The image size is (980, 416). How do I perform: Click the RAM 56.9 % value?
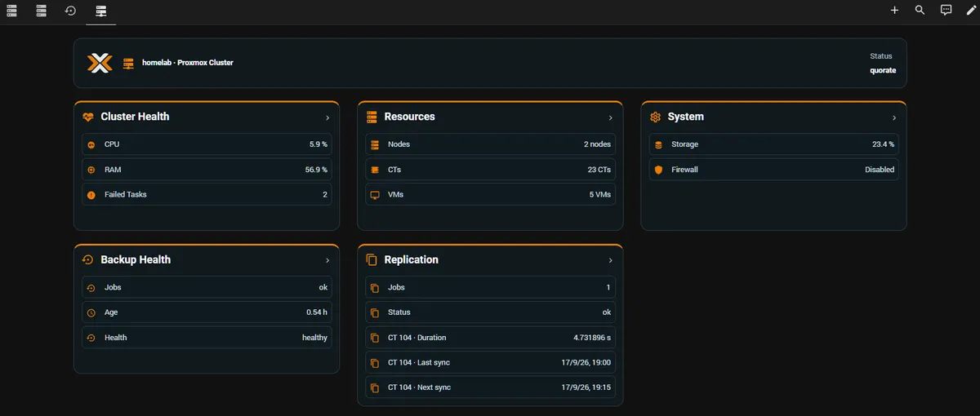click(316, 170)
